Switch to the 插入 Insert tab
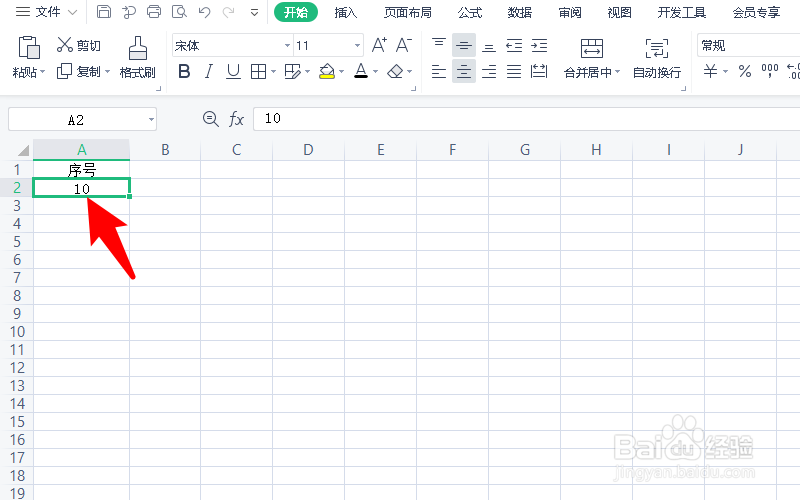The width and height of the screenshot is (800, 500). click(x=345, y=12)
